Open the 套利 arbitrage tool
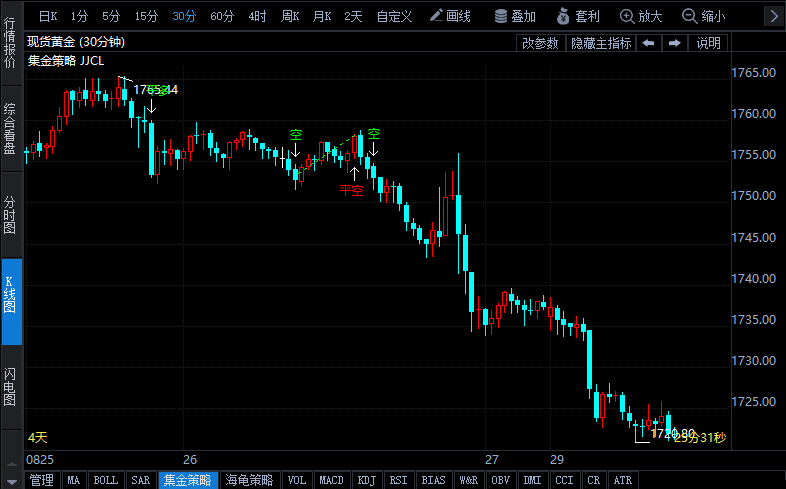This screenshot has height=489, width=786. click(578, 16)
